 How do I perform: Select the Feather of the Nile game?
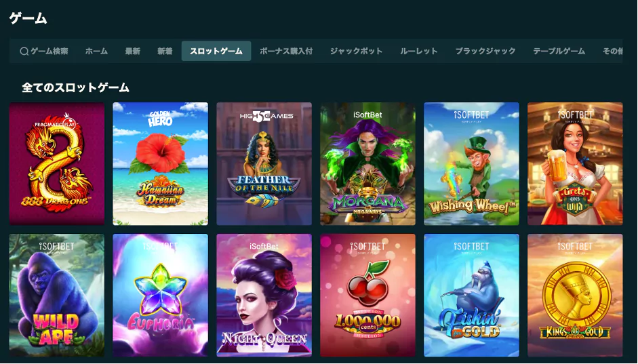tap(264, 164)
